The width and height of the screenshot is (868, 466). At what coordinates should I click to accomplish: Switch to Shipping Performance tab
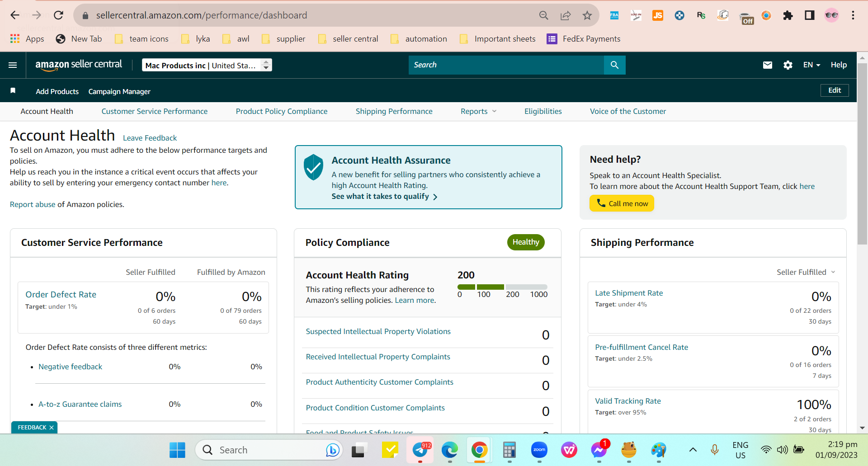(394, 111)
